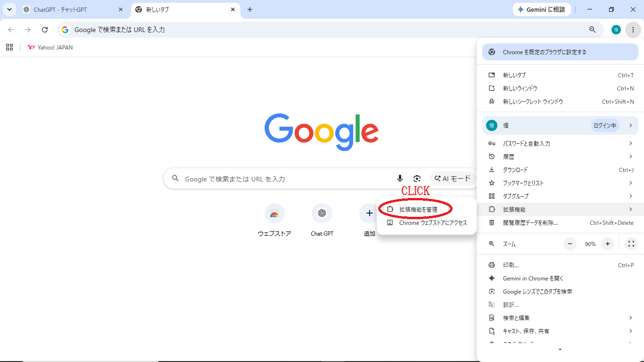Viewport: 644px width, 362px height.
Task: Close the ChatGPT tab
Action: click(121, 9)
